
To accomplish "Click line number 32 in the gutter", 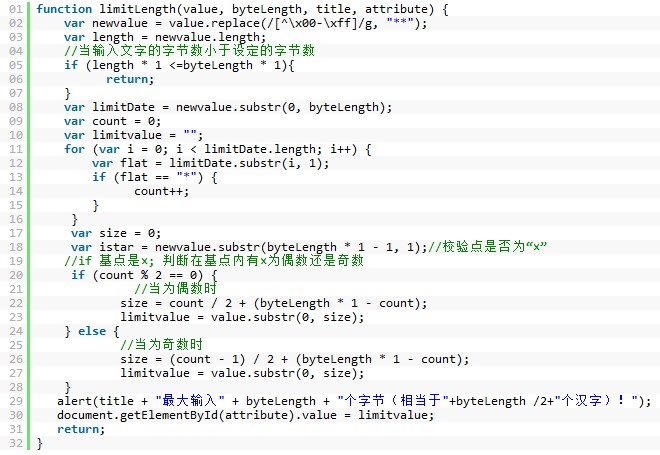I will coord(15,443).
